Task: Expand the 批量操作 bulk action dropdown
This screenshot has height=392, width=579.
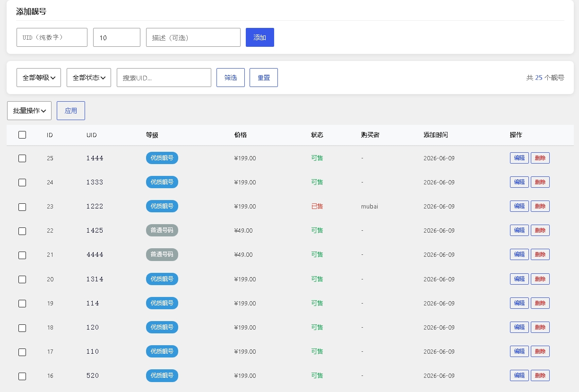Action: (x=29, y=111)
